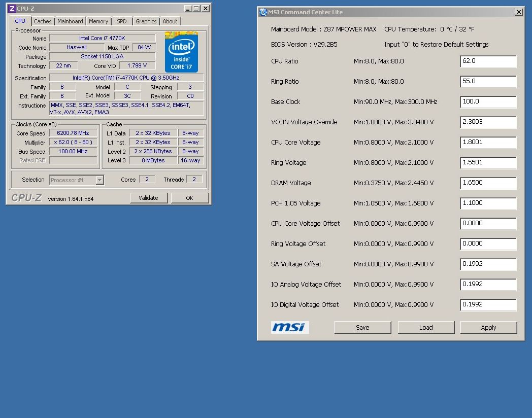Click OK in CPU-Z

tap(189, 198)
